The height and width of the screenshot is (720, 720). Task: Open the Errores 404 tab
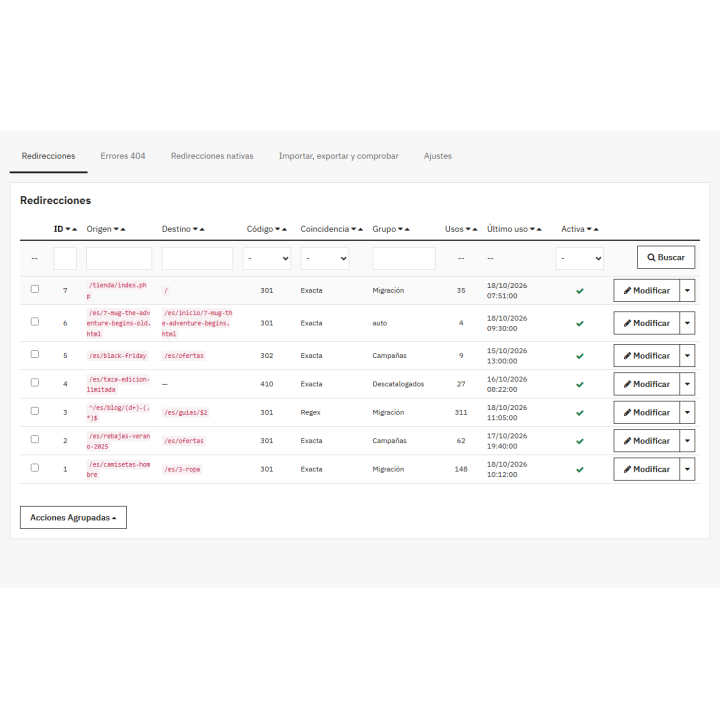click(x=123, y=156)
